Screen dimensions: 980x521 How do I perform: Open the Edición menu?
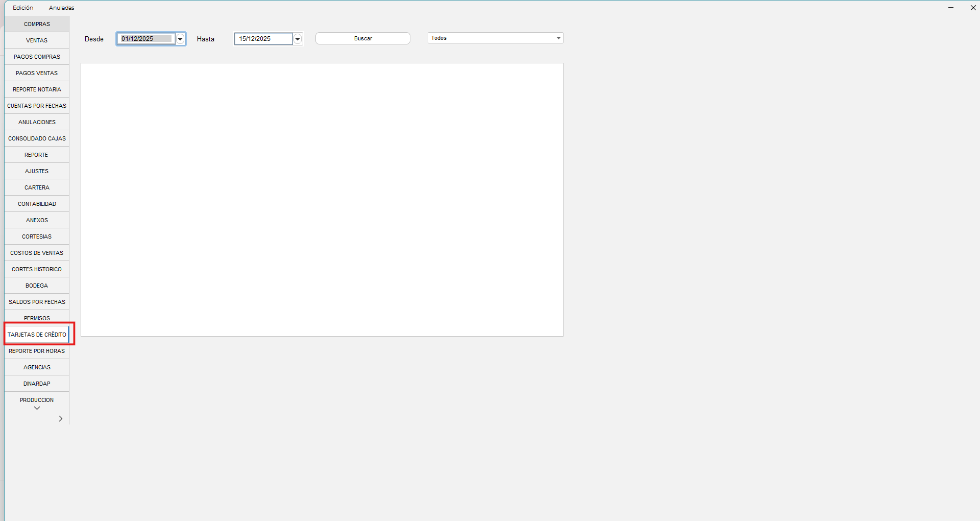(23, 7)
